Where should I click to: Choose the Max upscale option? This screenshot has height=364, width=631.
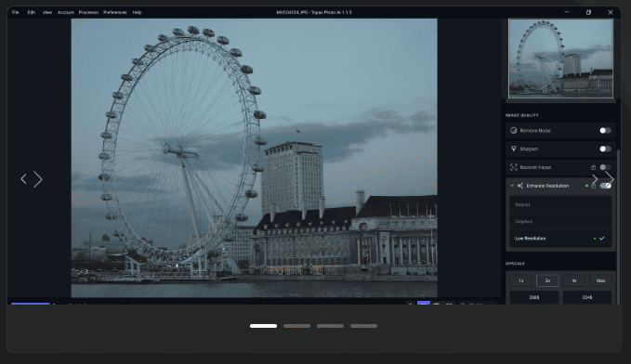[601, 280]
